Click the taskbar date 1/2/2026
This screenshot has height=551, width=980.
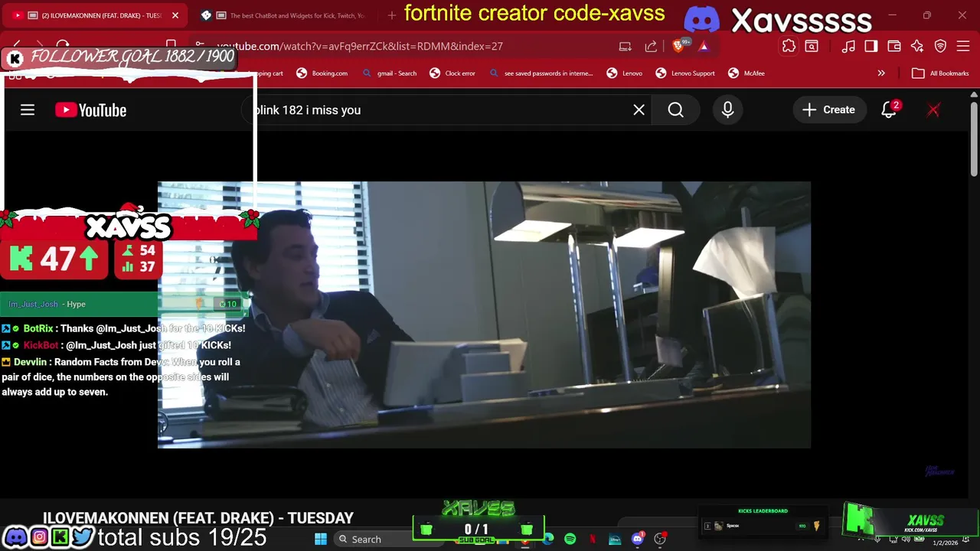946,543
